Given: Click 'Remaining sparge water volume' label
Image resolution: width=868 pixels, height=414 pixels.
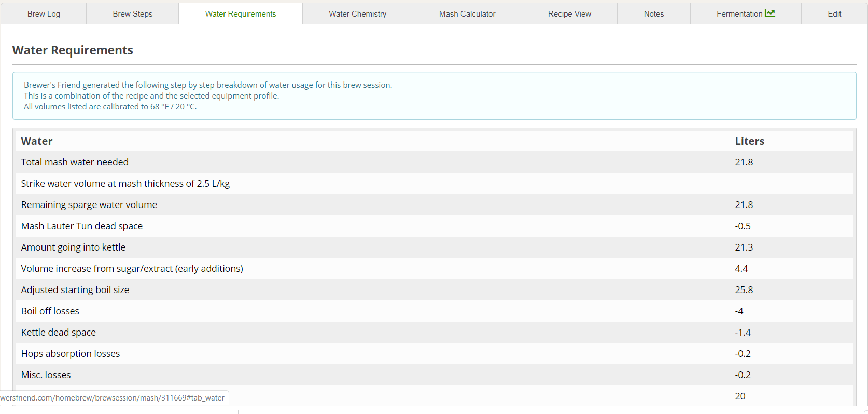Looking at the screenshot, I should click(x=89, y=205).
